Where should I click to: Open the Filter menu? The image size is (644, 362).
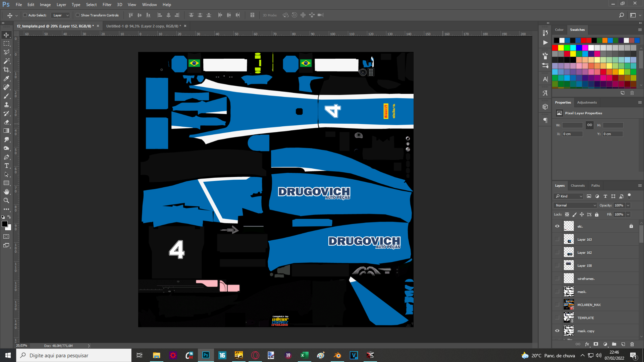(x=107, y=5)
